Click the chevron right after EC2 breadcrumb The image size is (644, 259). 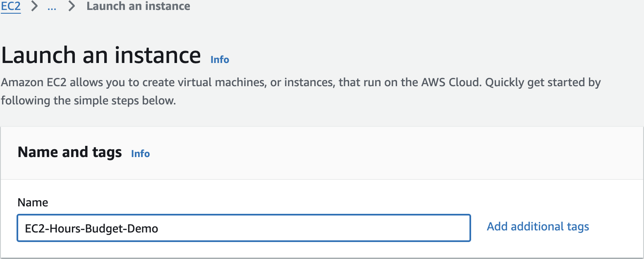pyautogui.click(x=35, y=7)
